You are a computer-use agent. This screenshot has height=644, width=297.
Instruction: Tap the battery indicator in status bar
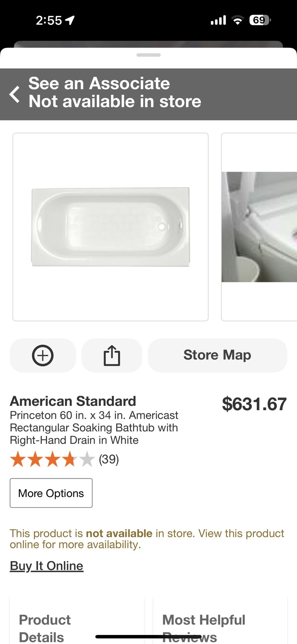point(259,20)
